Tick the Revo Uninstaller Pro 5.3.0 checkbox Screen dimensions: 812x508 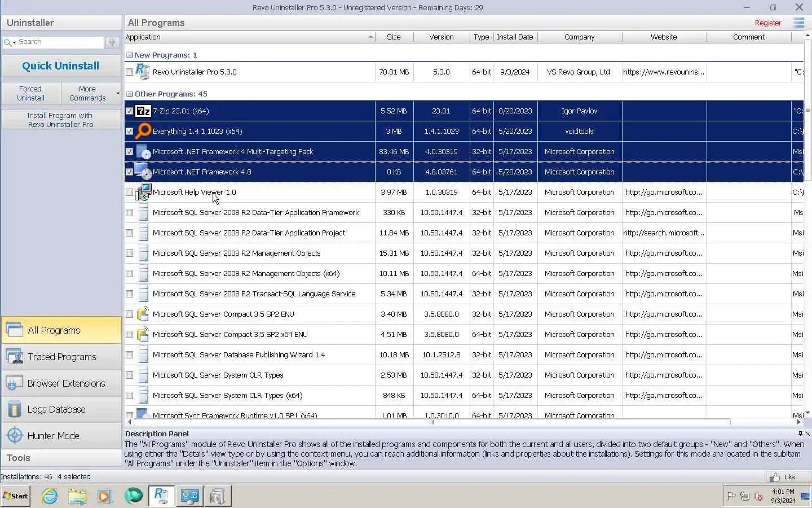pyautogui.click(x=130, y=72)
